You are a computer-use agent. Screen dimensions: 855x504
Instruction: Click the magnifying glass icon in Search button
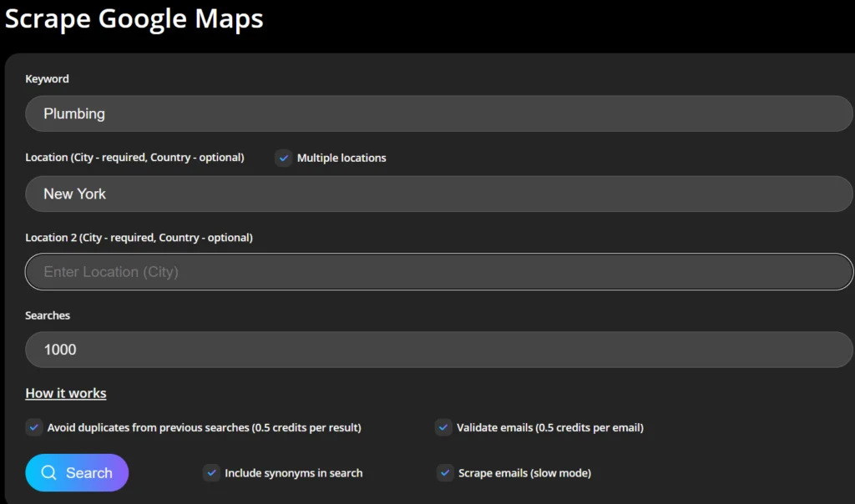(x=48, y=473)
